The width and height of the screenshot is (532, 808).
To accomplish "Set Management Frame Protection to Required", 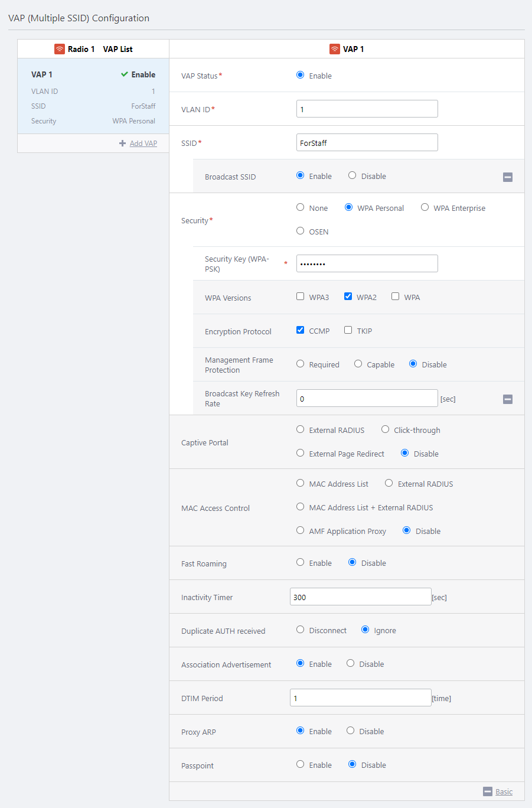I will pos(301,364).
